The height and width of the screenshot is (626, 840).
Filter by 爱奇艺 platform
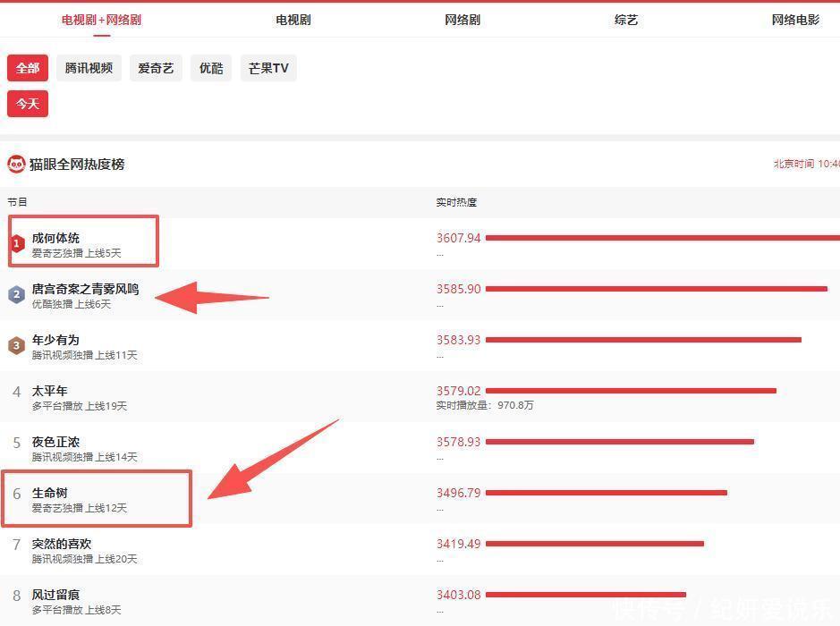[x=156, y=68]
